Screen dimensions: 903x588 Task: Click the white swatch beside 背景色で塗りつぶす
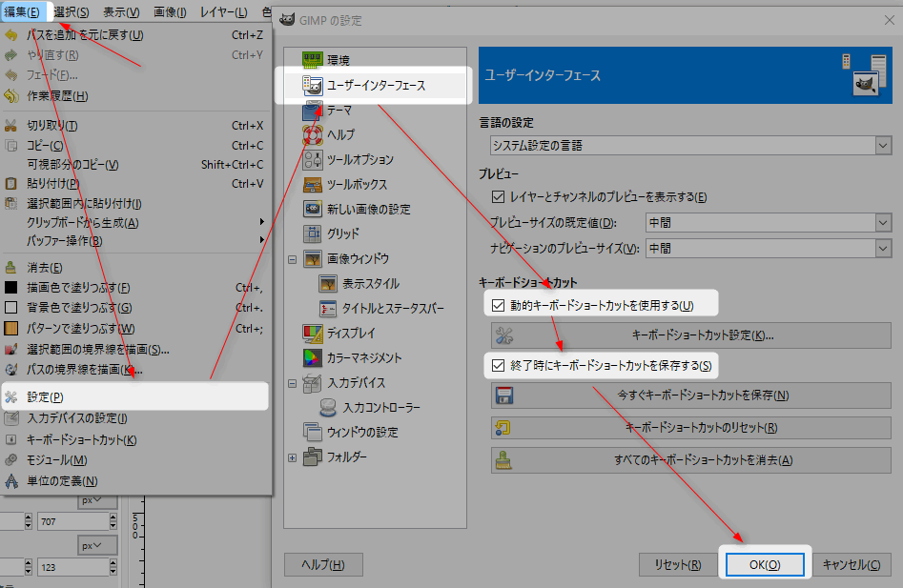coord(10,307)
